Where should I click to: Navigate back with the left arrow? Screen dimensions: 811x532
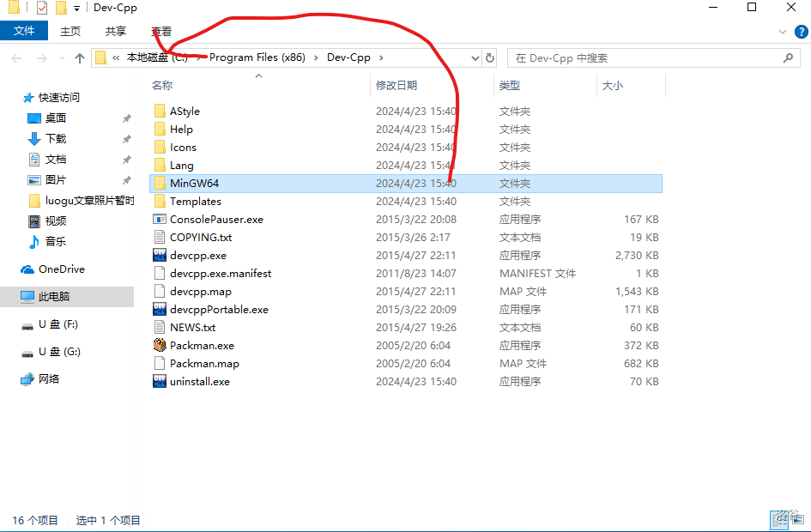16,57
